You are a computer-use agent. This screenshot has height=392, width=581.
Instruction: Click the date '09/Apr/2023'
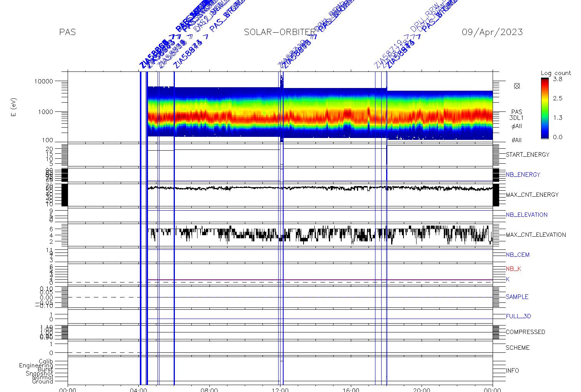tap(492, 32)
